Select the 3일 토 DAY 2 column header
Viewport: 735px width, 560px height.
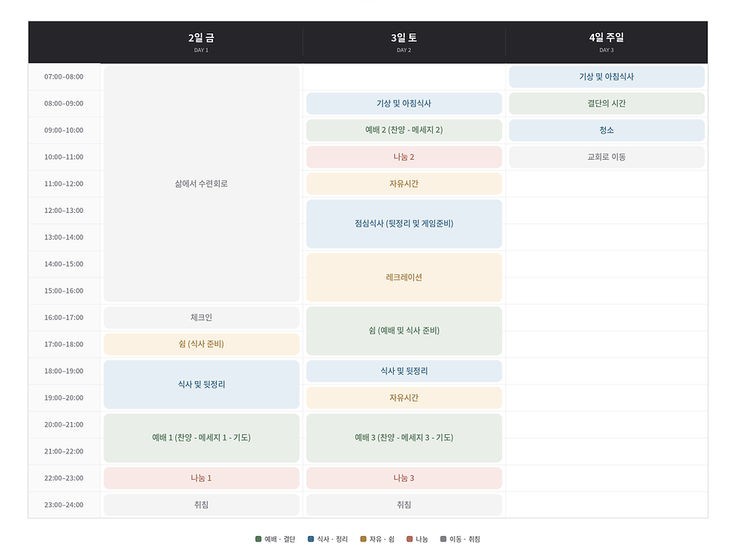(x=404, y=42)
